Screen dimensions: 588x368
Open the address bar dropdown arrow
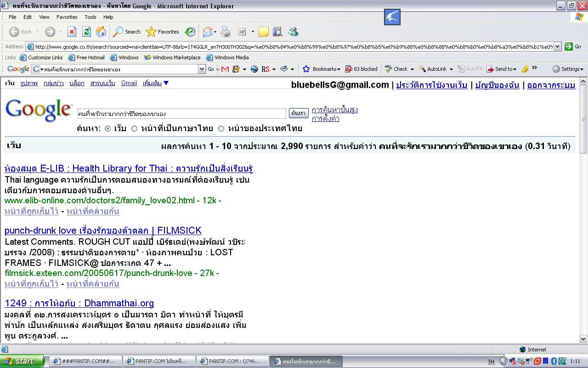point(557,46)
